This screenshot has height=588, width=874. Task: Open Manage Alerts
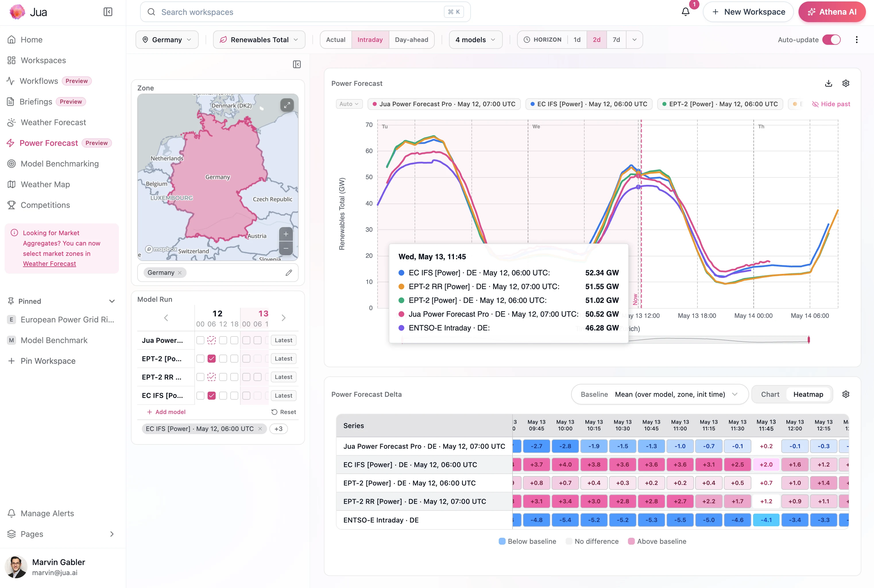click(47, 513)
